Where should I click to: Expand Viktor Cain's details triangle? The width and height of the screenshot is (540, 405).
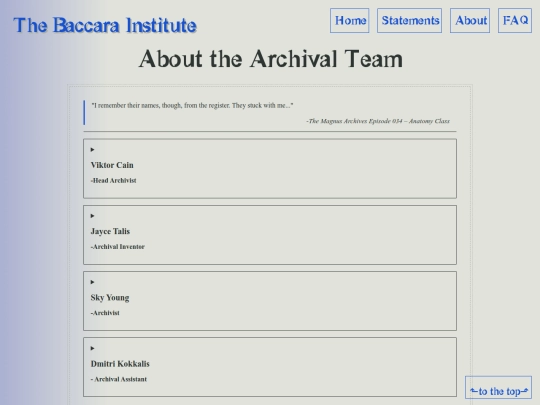click(x=92, y=149)
